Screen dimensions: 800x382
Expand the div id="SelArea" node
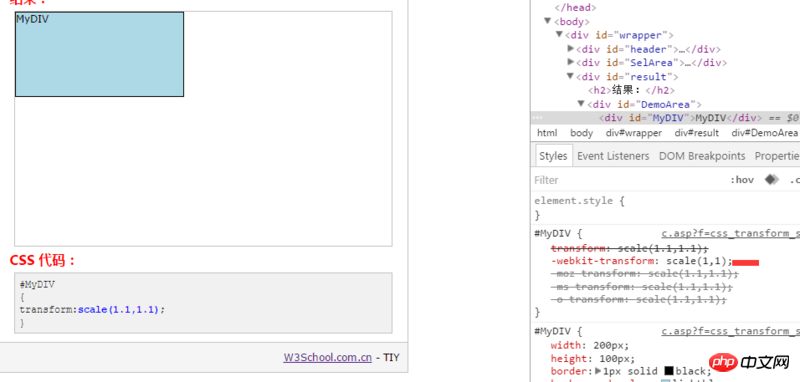[x=570, y=62]
